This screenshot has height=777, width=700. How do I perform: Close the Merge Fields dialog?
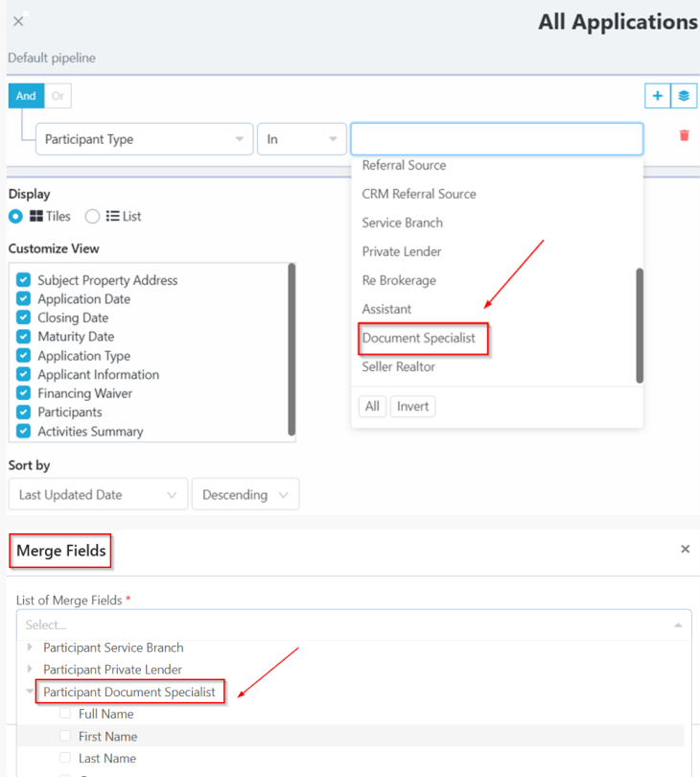click(685, 549)
